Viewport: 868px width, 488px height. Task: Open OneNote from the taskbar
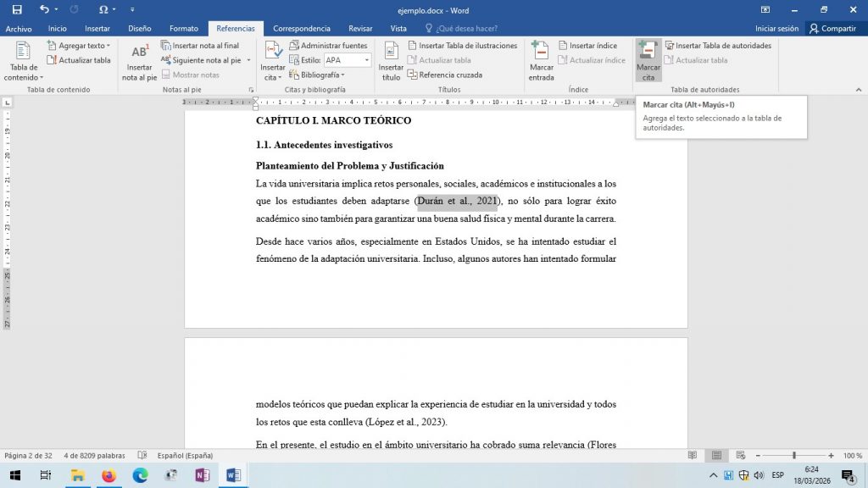[202, 475]
